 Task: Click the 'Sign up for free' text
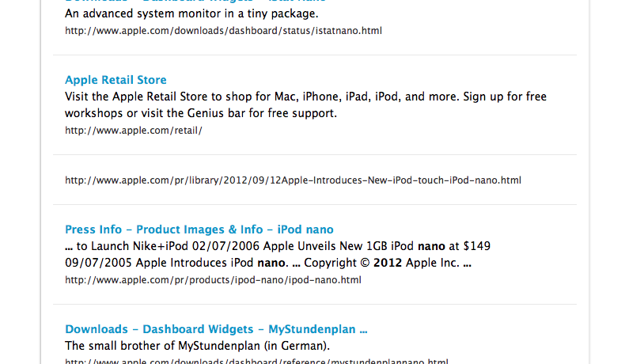click(x=505, y=97)
